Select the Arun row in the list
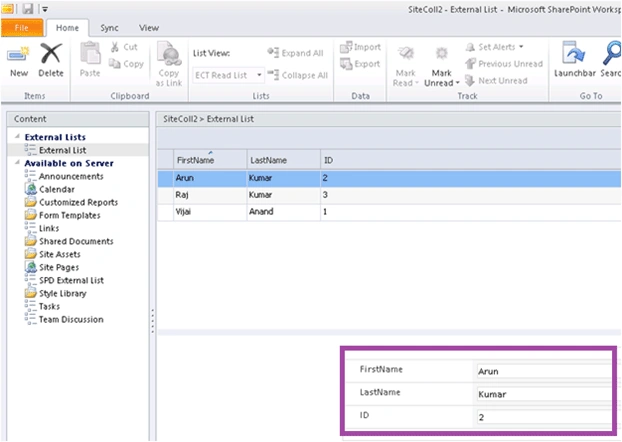This screenshot has height=442, width=622. [x=390, y=178]
